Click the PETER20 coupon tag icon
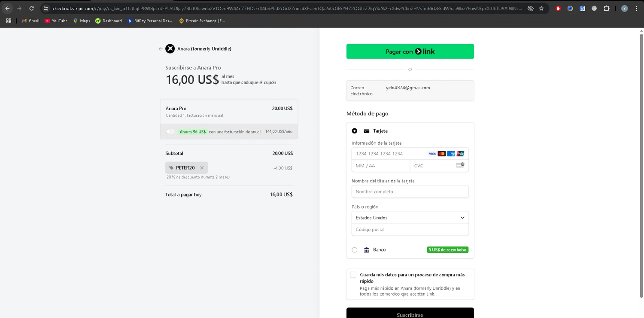644x318 pixels. tap(171, 168)
